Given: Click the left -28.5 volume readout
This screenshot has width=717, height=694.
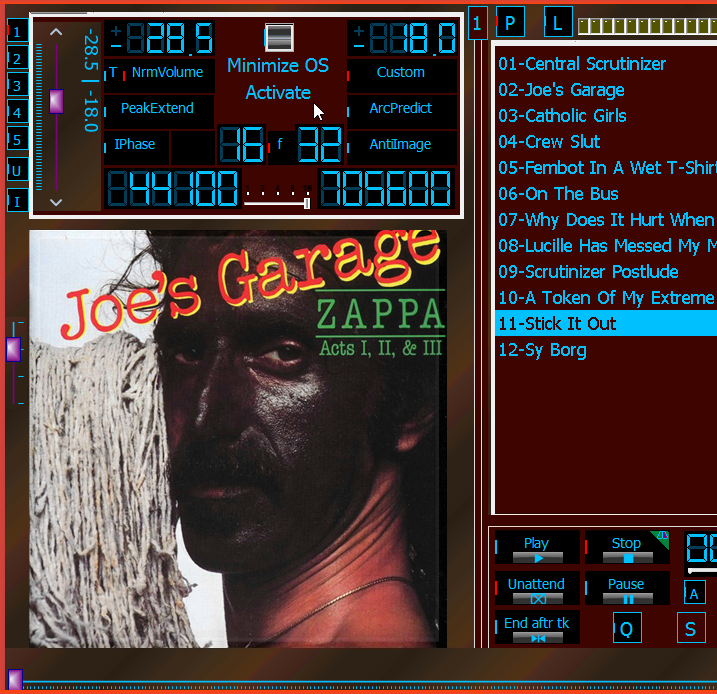Looking at the screenshot, I should click(x=160, y=38).
